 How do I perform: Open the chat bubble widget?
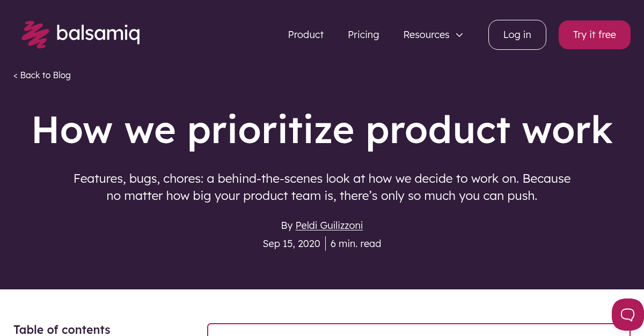(627, 315)
